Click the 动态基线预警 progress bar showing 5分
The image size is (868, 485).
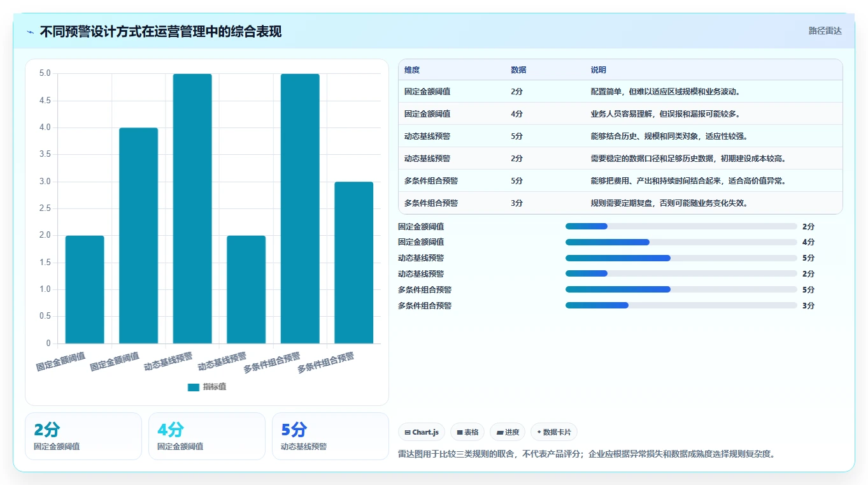tap(681, 258)
